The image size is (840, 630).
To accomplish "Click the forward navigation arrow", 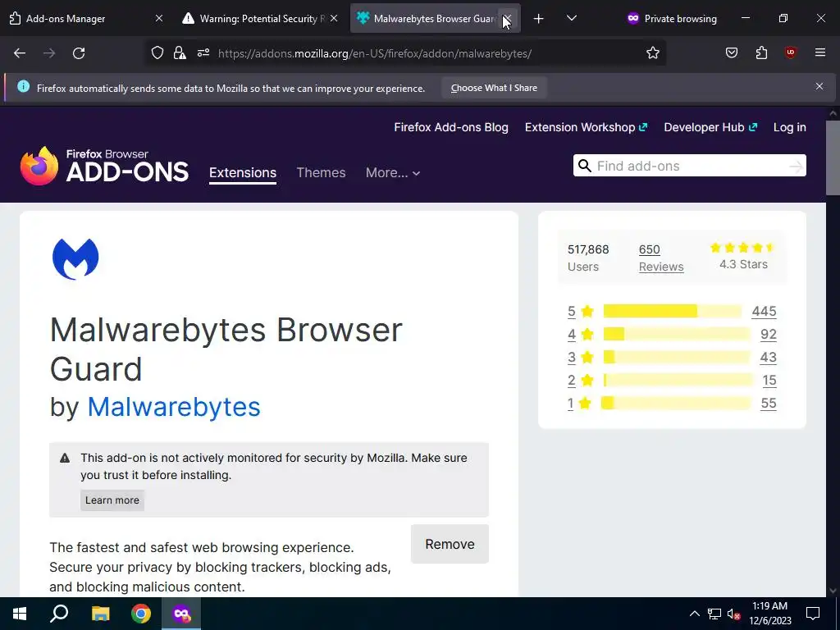I will click(x=49, y=53).
